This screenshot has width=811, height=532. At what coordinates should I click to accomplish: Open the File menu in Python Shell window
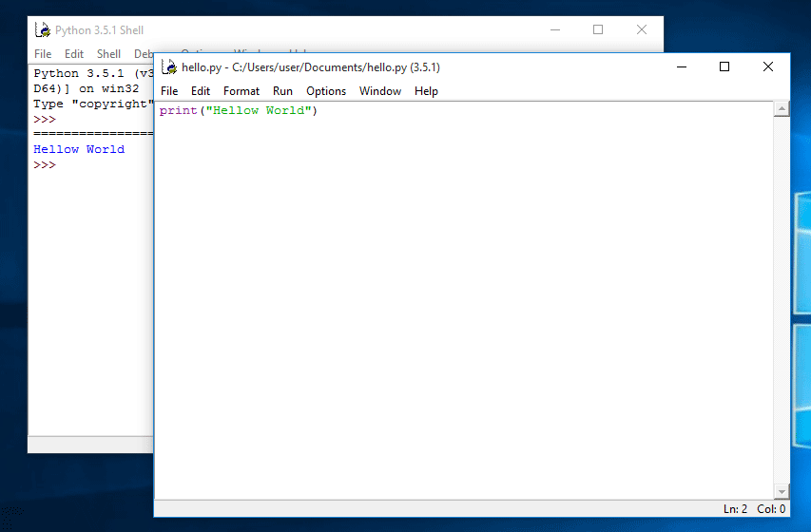point(43,54)
